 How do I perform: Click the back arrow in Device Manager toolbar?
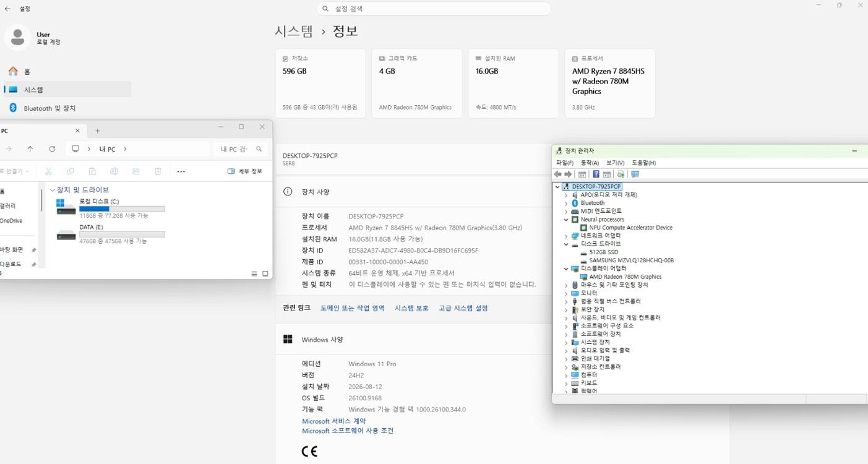point(558,174)
